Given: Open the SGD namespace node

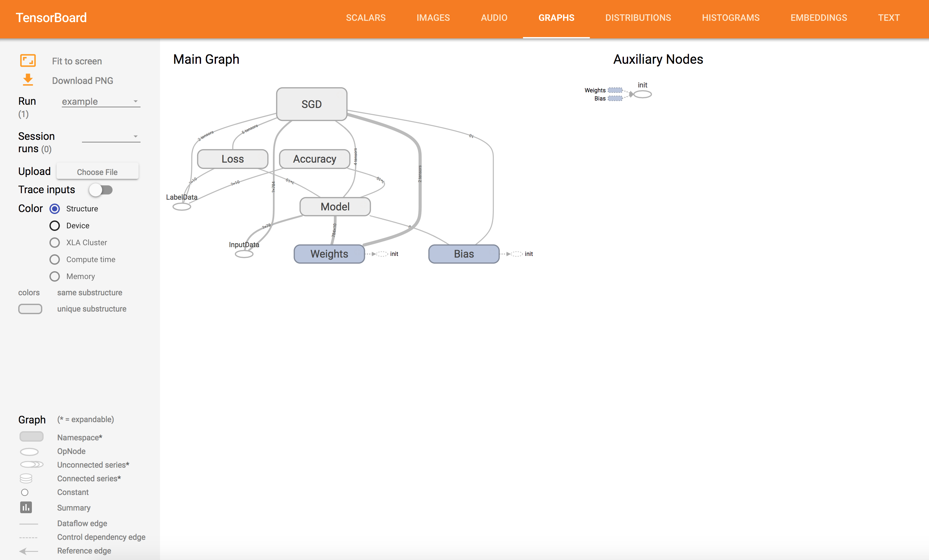Looking at the screenshot, I should pos(311,104).
